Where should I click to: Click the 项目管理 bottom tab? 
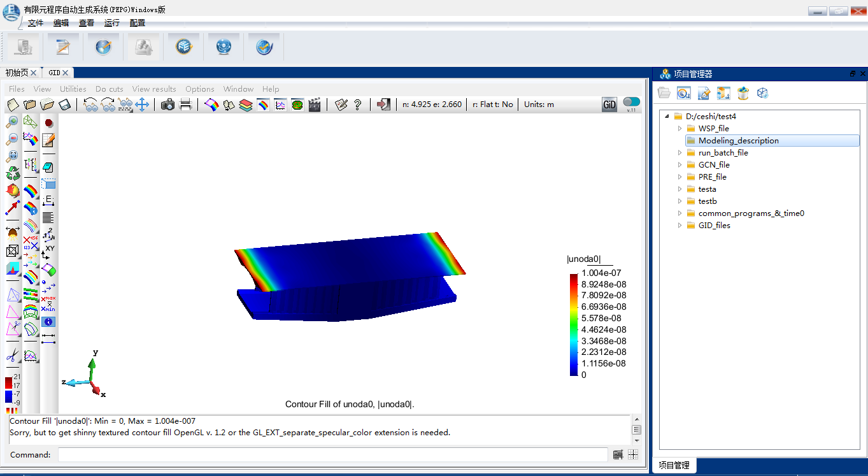coord(674,465)
